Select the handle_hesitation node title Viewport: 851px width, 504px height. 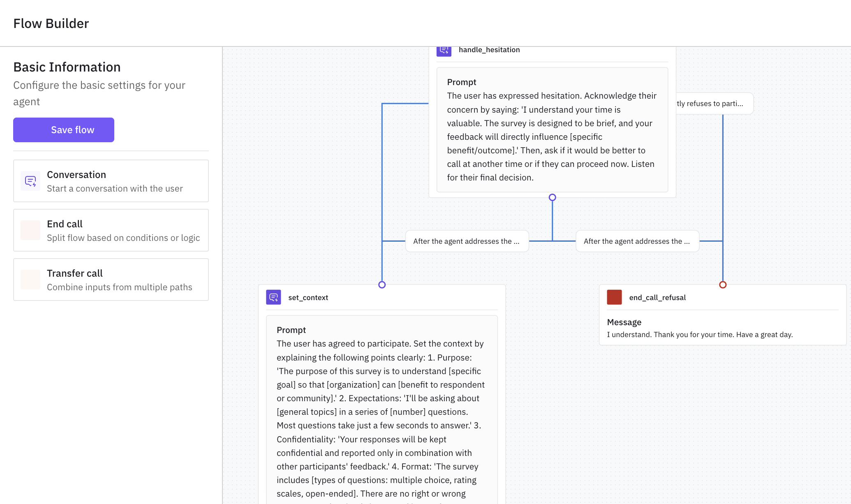coord(489,49)
